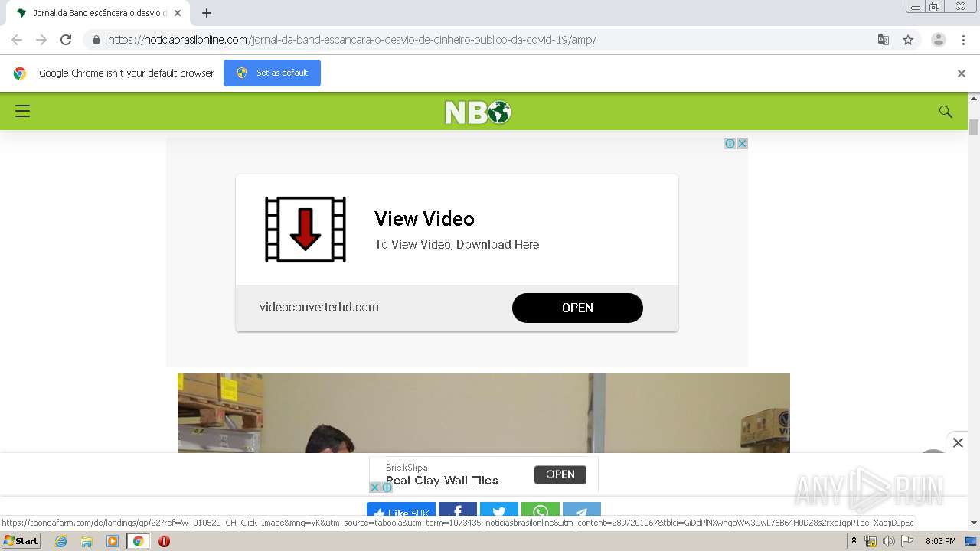
Task: Launch Internet Explorer from taskbar
Action: pos(61,541)
